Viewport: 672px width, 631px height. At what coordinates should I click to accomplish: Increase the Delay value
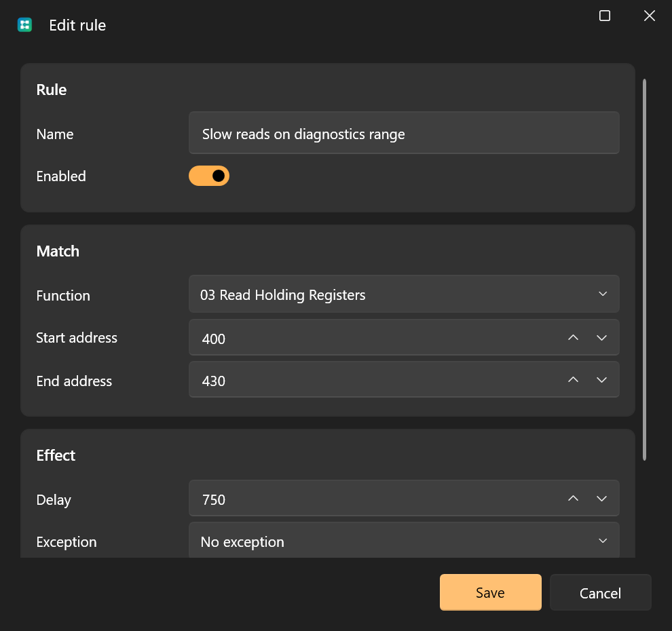coord(573,498)
